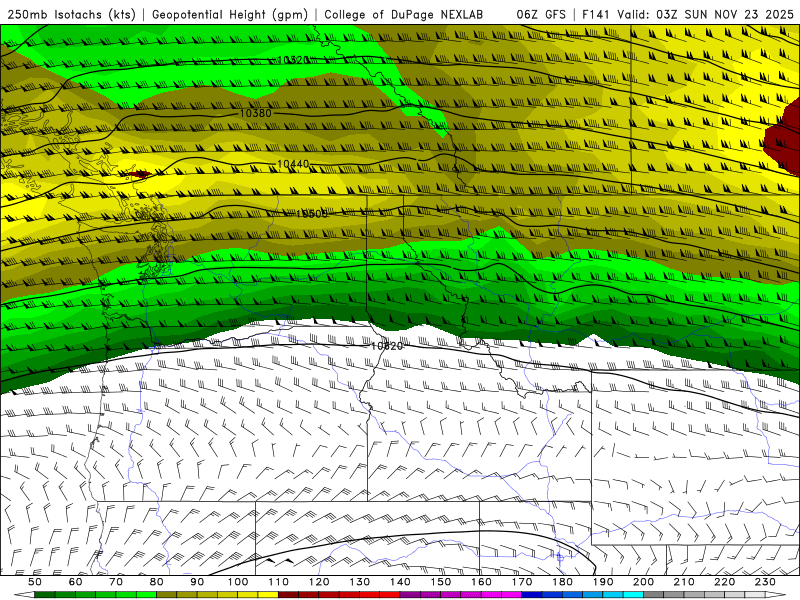Screen dimensions: 800x600
Task: Click the 10500 height contour label
Action: tap(312, 214)
